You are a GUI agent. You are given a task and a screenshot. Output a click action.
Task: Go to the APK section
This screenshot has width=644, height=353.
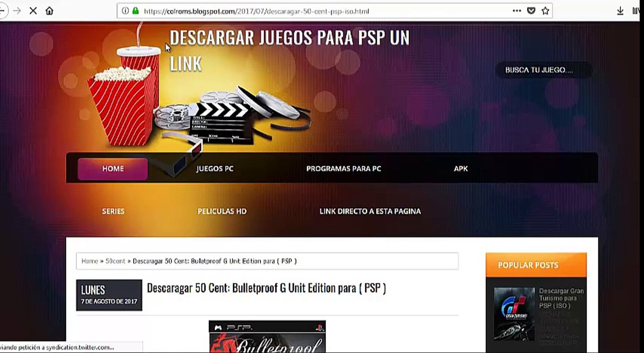tap(461, 169)
